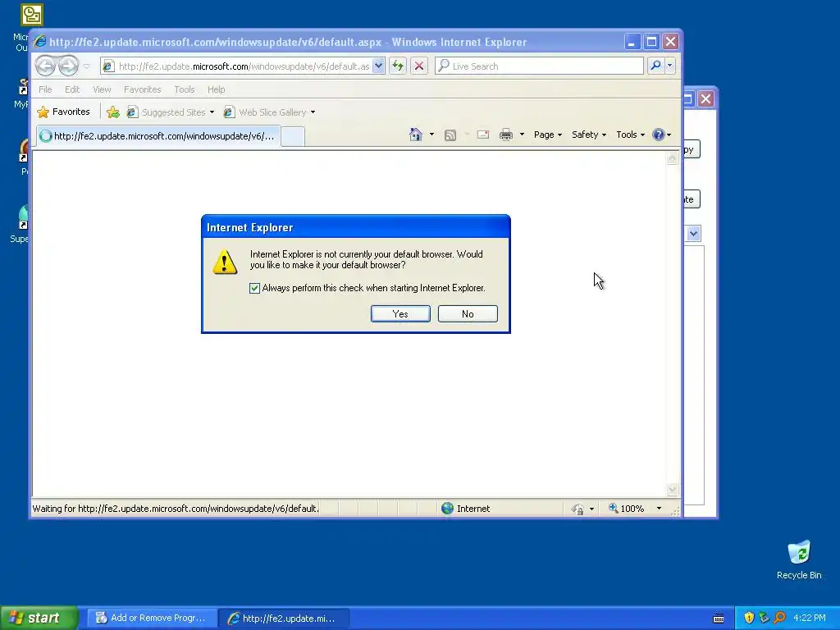Click the Add to Favorites Bar icon
The image size is (840, 630).
[x=112, y=112]
